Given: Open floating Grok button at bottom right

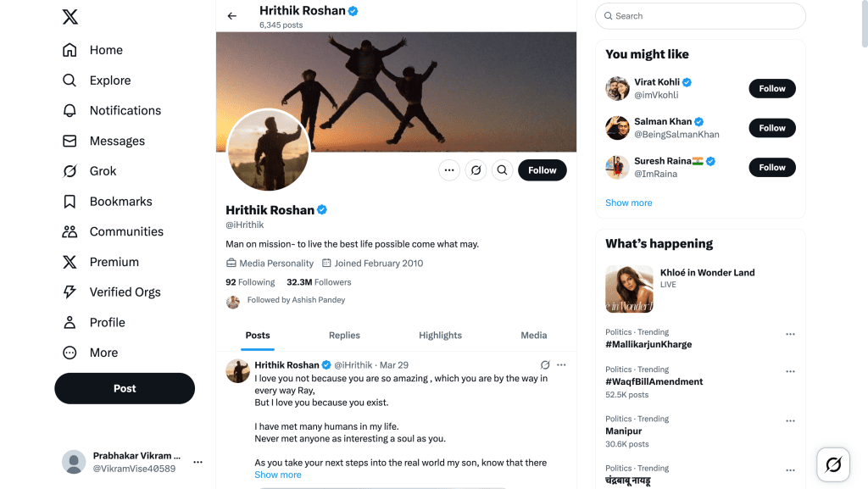Looking at the screenshot, I should 832,464.
